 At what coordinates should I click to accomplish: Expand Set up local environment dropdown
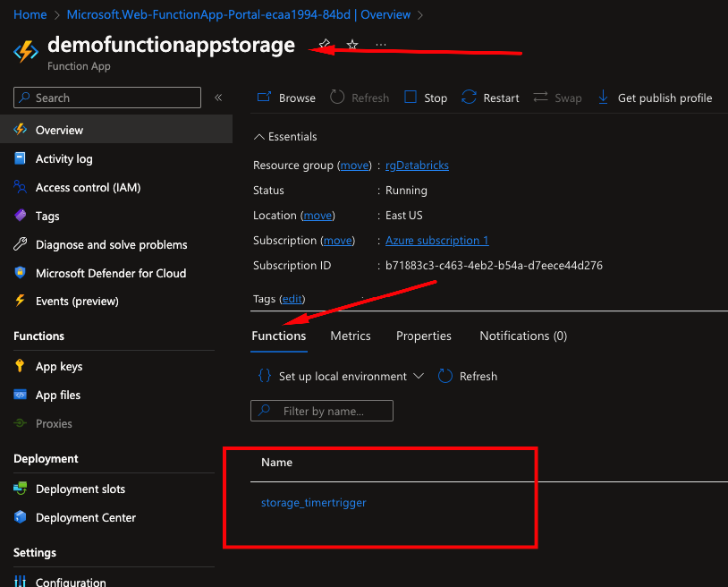click(x=419, y=376)
